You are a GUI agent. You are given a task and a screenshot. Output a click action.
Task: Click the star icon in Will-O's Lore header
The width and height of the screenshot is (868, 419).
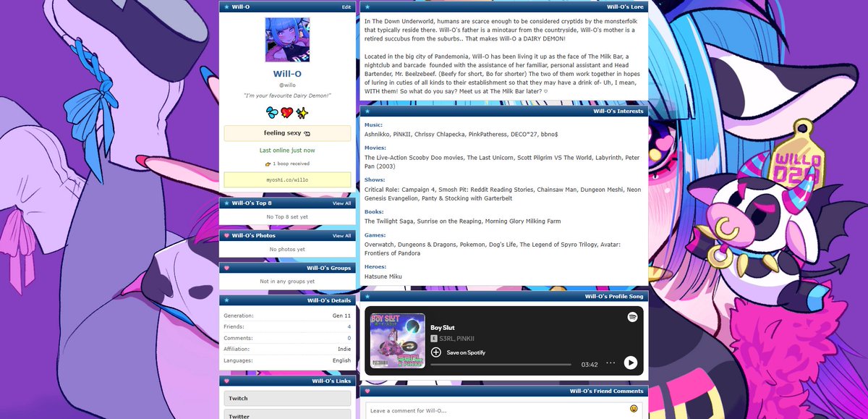(367, 7)
